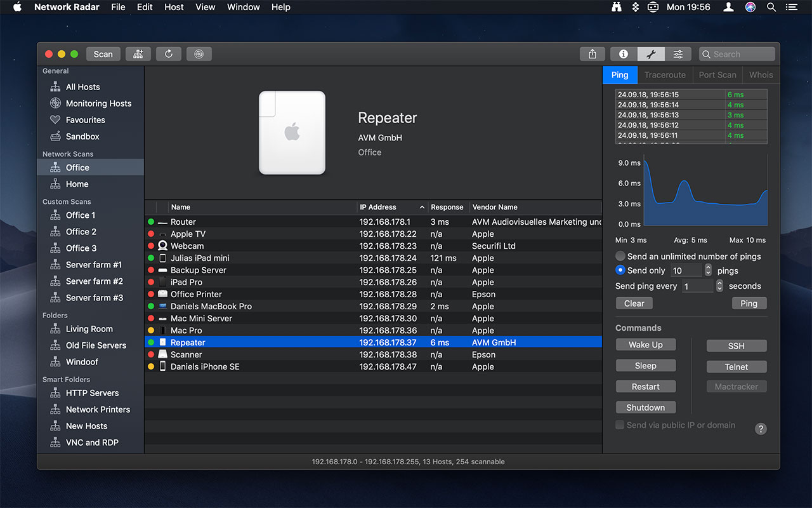Collapse the Smart Folders section

(x=67, y=379)
